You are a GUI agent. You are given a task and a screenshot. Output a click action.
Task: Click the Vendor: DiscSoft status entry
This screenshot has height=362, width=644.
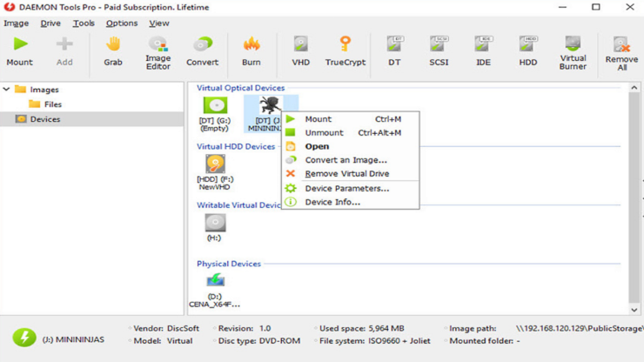tap(164, 328)
